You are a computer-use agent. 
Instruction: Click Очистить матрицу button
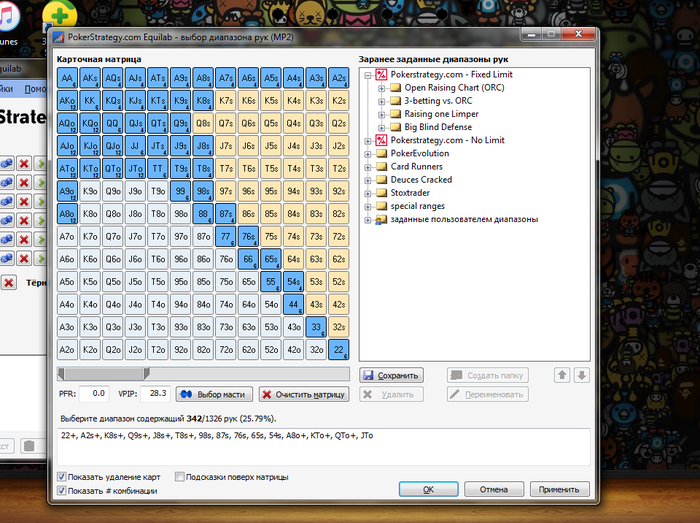[304, 394]
